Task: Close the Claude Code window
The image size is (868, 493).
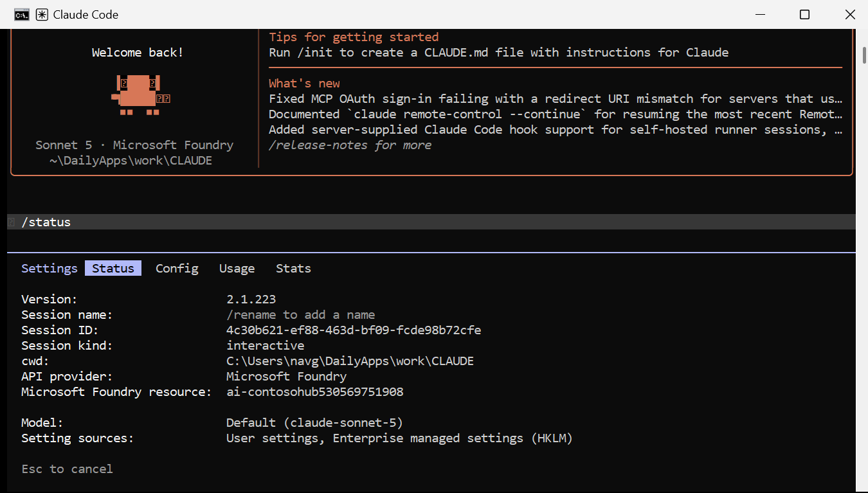Action: pyautogui.click(x=849, y=14)
